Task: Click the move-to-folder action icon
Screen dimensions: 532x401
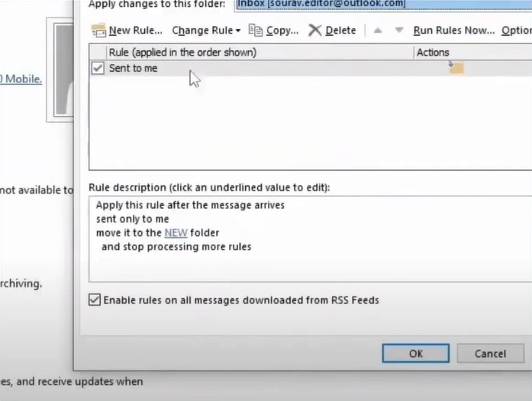Action: pyautogui.click(x=456, y=67)
